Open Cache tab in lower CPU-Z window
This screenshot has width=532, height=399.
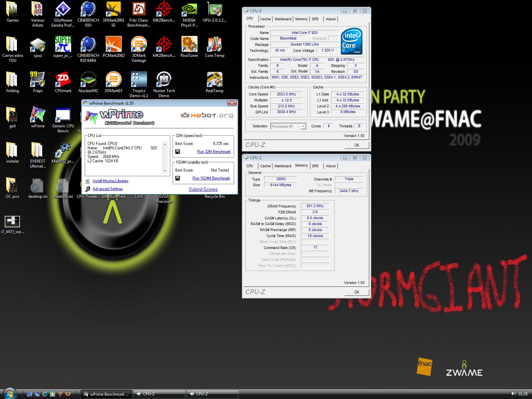[x=265, y=166]
